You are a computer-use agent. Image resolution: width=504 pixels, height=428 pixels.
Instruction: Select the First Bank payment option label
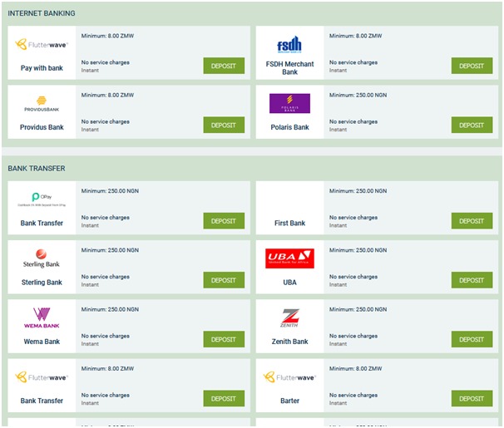point(289,224)
